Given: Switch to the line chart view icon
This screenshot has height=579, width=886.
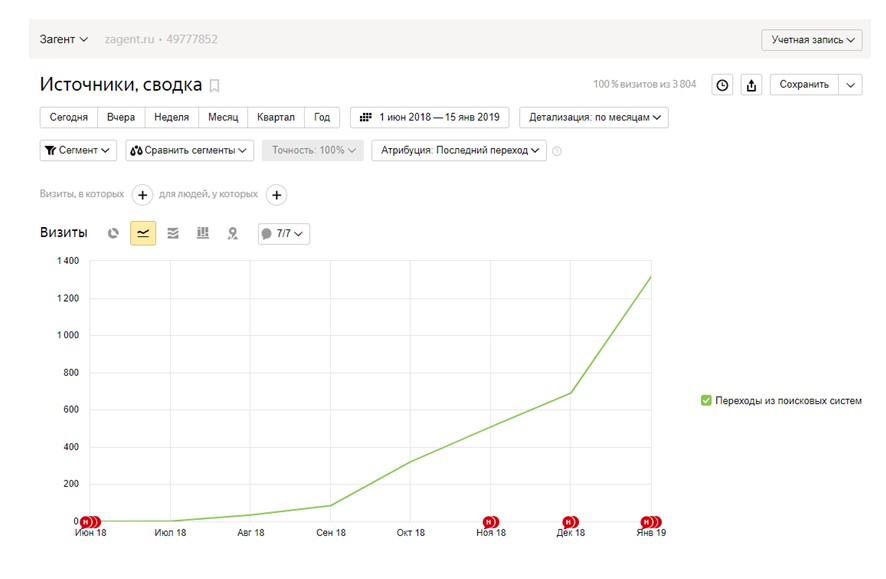Looking at the screenshot, I should (x=143, y=233).
